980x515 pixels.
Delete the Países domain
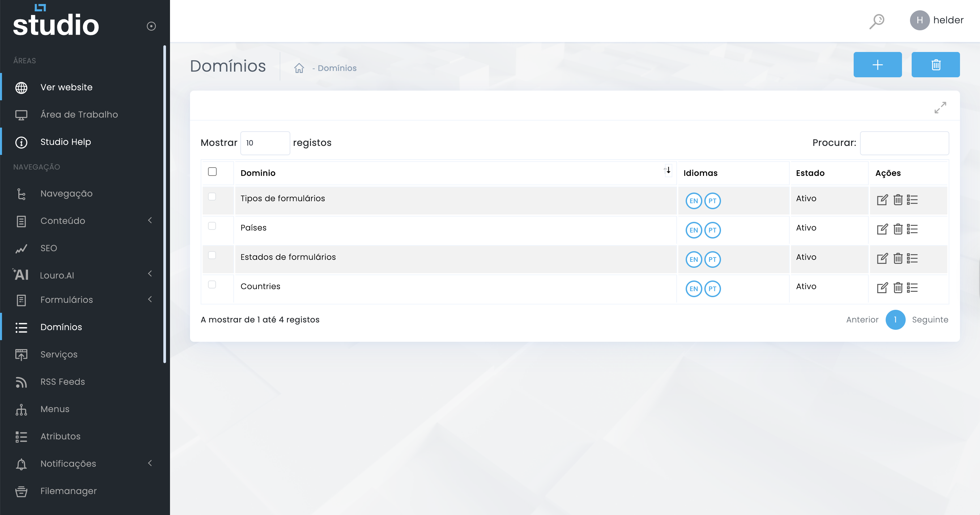click(x=898, y=229)
